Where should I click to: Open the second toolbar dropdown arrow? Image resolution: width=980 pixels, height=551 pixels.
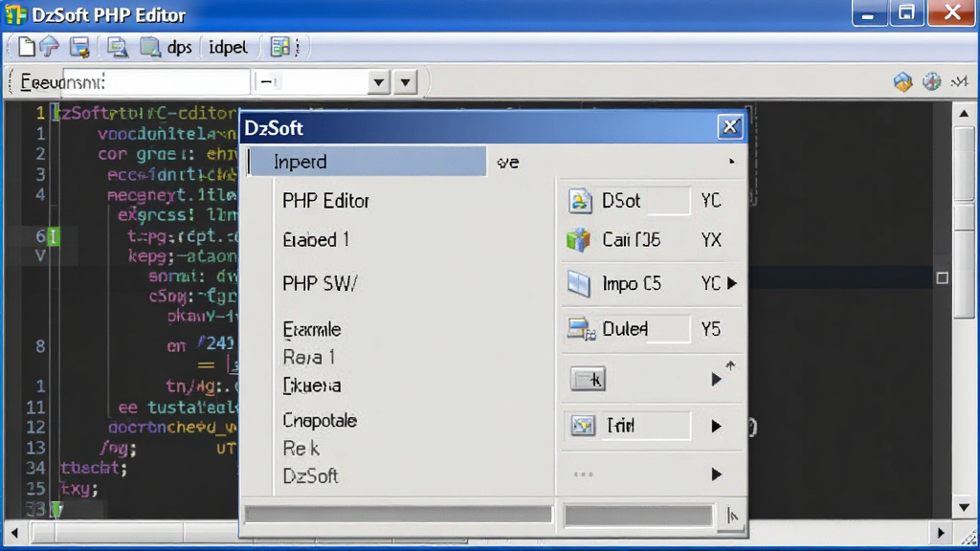point(406,82)
